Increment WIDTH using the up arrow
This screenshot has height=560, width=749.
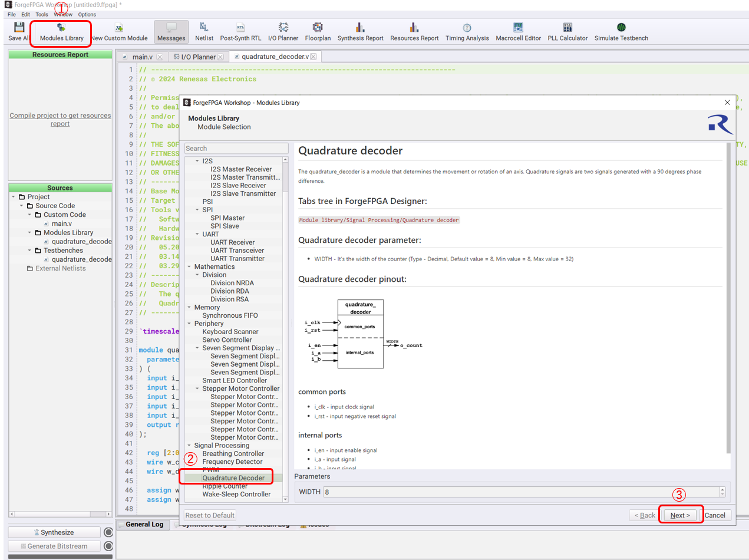[x=722, y=489]
